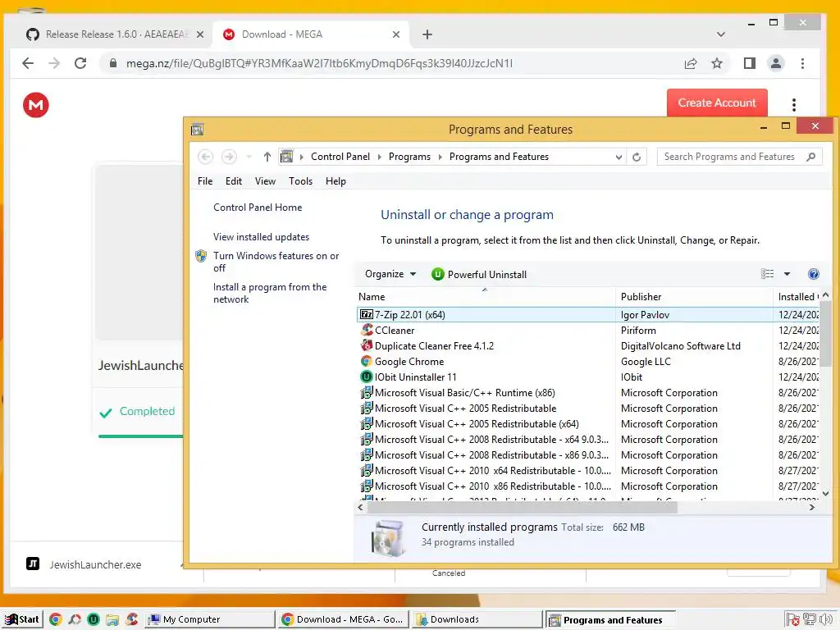Click the change view icon in toolbar
The width and height of the screenshot is (840, 630).
pyautogui.click(x=767, y=274)
